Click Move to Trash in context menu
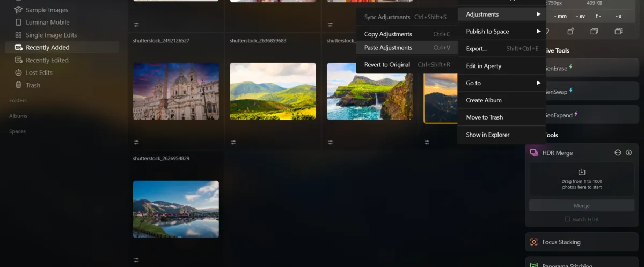This screenshot has height=267, width=644. tap(484, 117)
